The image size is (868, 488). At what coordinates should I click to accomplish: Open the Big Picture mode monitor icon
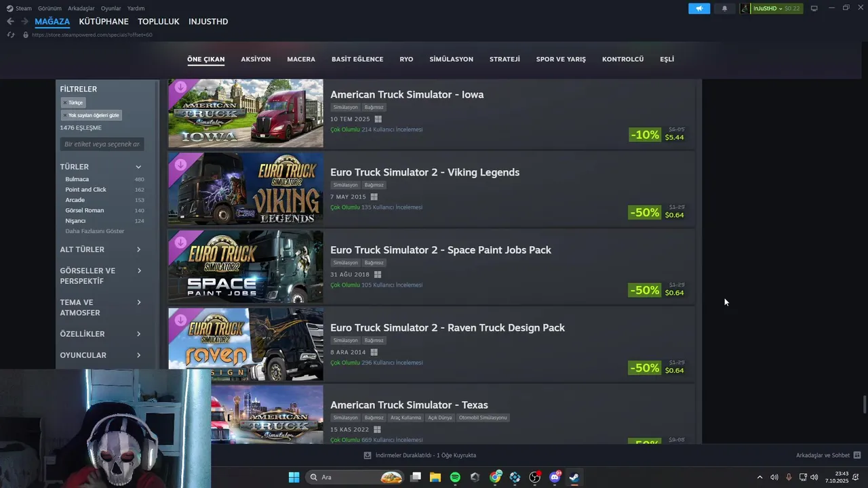click(x=814, y=8)
